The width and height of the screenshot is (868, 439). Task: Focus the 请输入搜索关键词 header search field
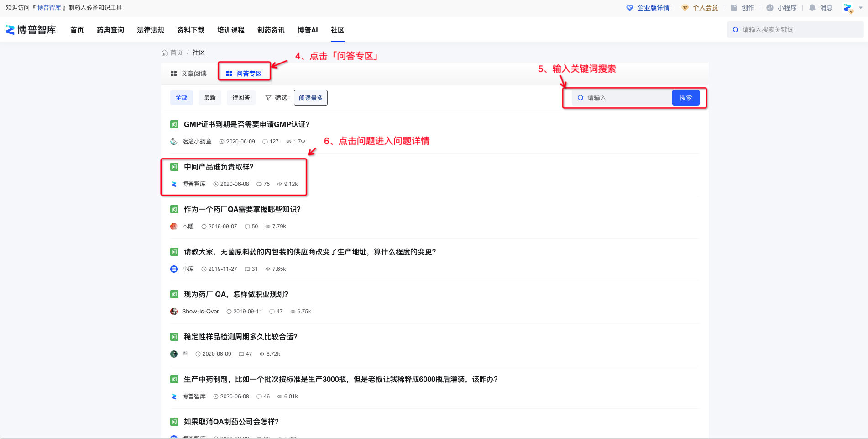(x=795, y=30)
